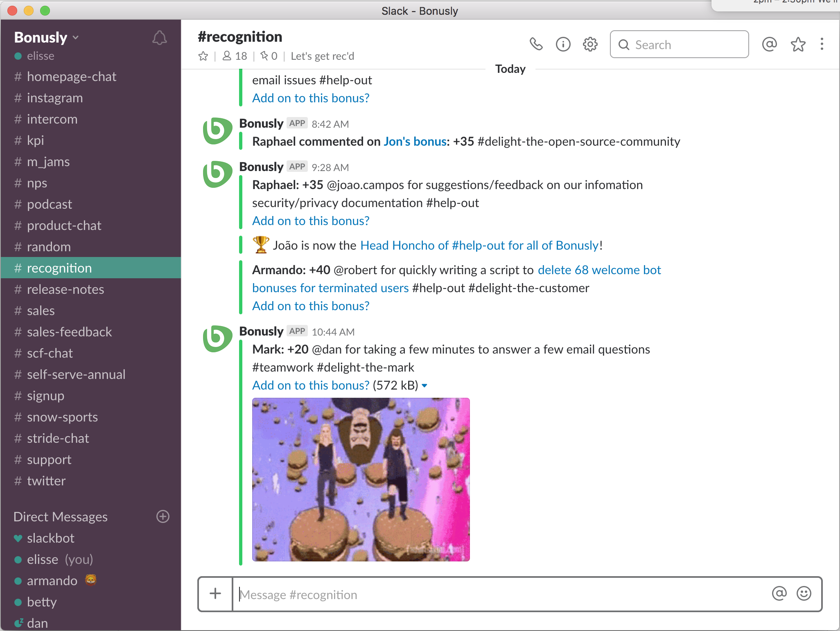Click the plus attachment button in message box

point(215,594)
